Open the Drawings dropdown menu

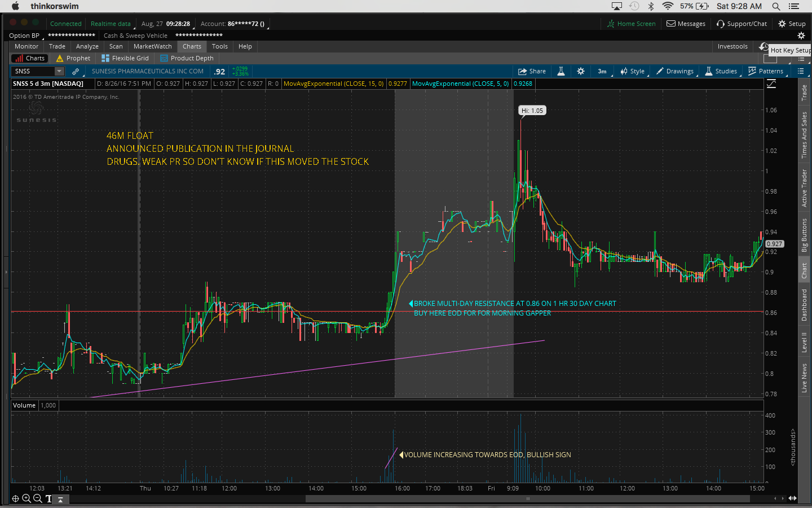[x=676, y=71]
